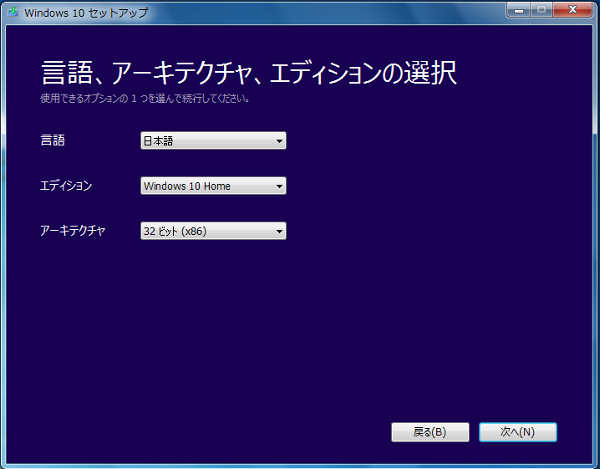Click the arrow on the Windows 10 Home combo box
Image resolution: width=600 pixels, height=469 pixels.
pos(278,186)
